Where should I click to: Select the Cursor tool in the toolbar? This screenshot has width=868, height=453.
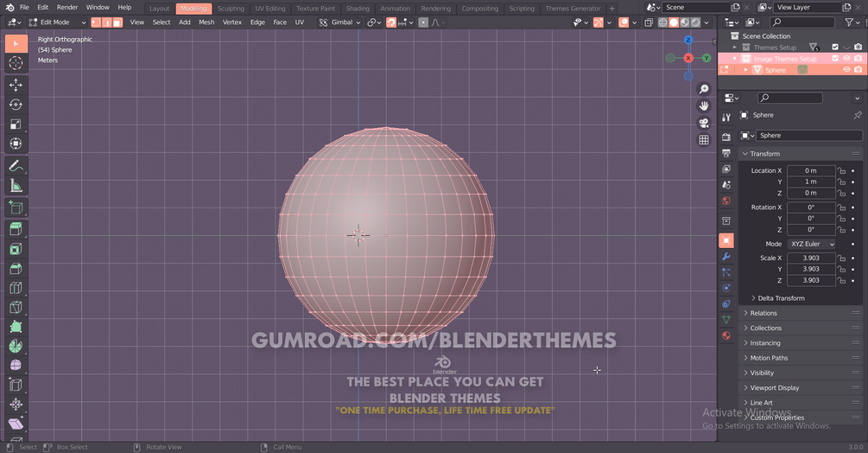pyautogui.click(x=16, y=63)
